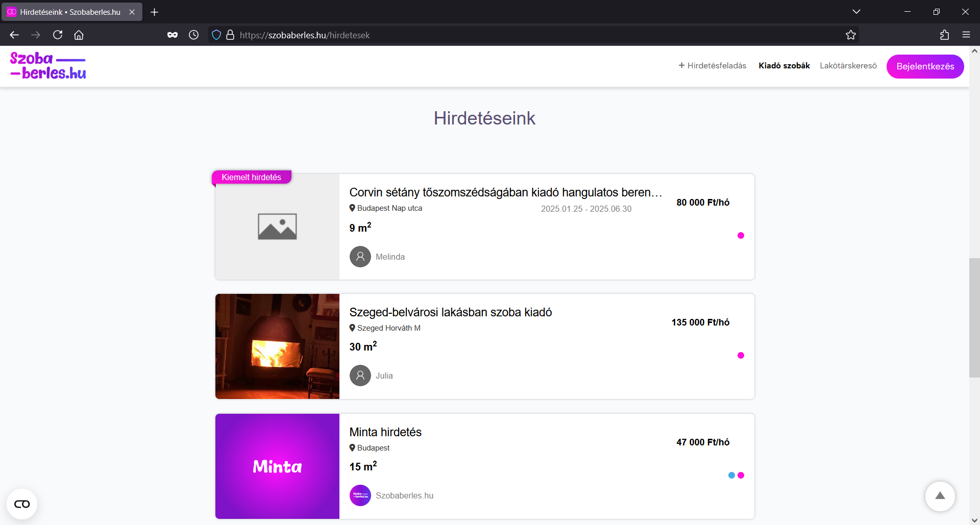Click the scroll-to-top arrow button
The height and width of the screenshot is (525, 980).
click(940, 496)
